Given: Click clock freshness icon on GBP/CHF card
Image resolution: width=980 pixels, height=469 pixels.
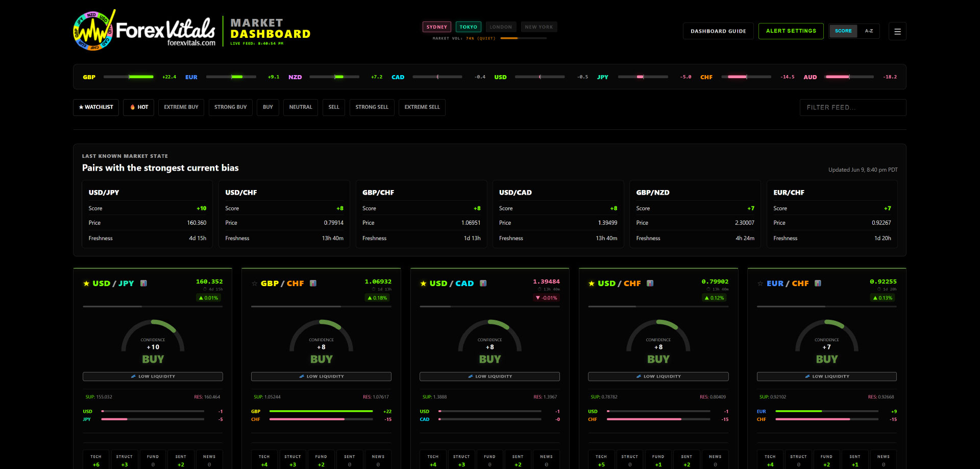Looking at the screenshot, I should [x=374, y=289].
